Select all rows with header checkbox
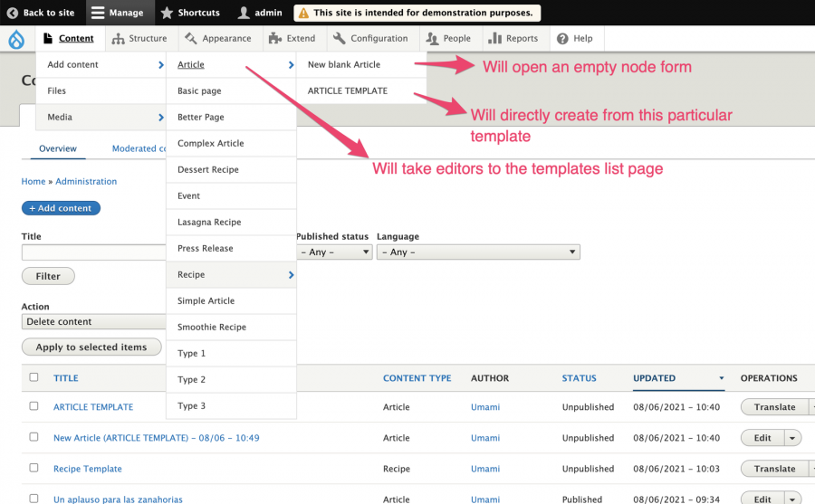The height and width of the screenshot is (504, 815). point(34,377)
